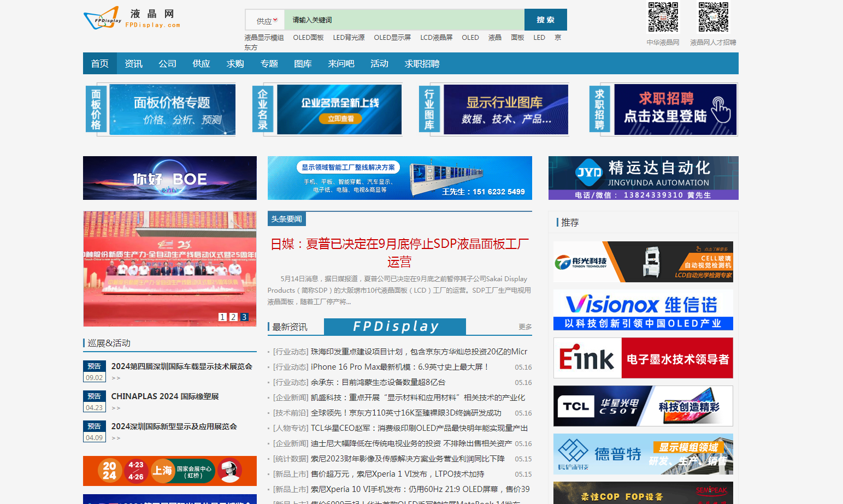Click the 你好 BOE advertisement banner
The image size is (843, 504).
click(170, 178)
